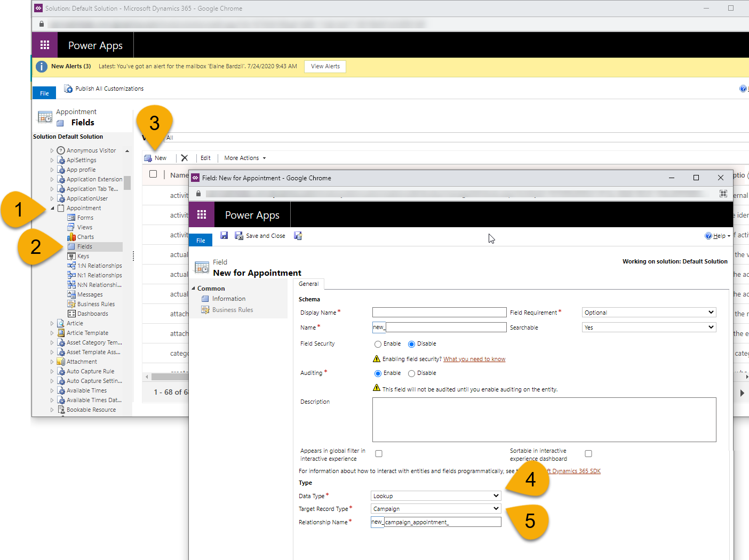Image resolution: width=749 pixels, height=560 pixels.
Task: Select Disable for Field Security
Action: pyautogui.click(x=411, y=344)
